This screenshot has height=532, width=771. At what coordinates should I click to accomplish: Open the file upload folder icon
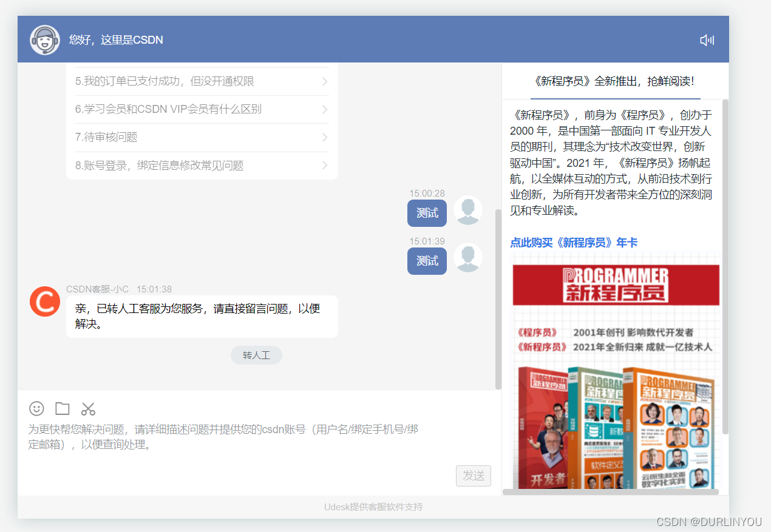click(63, 408)
